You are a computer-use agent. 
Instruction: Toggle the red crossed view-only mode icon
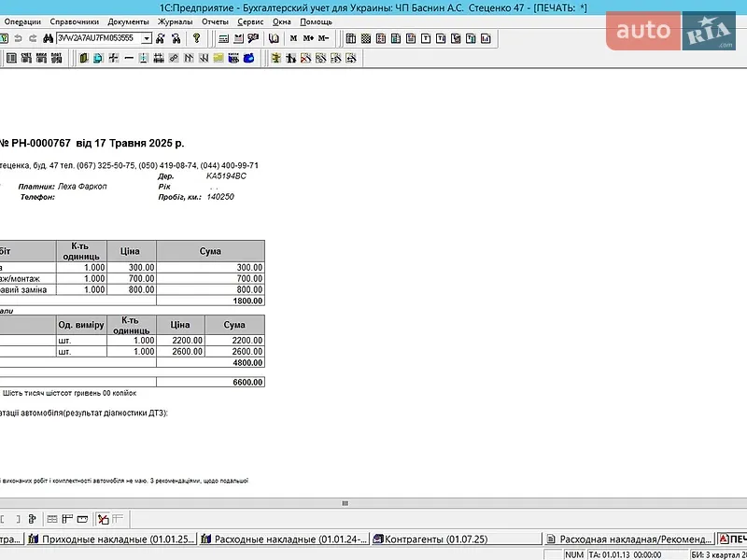(x=103, y=519)
